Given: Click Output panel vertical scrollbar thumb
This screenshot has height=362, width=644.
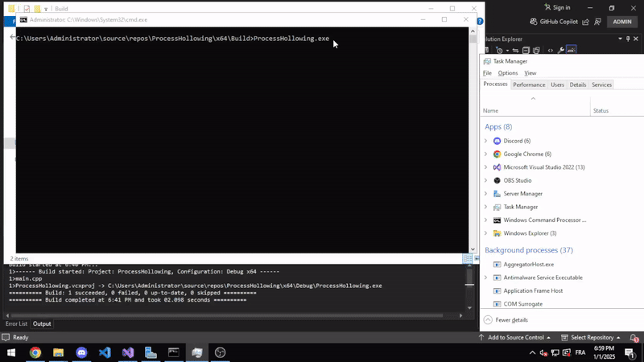Looking at the screenshot, I should pos(469,278).
